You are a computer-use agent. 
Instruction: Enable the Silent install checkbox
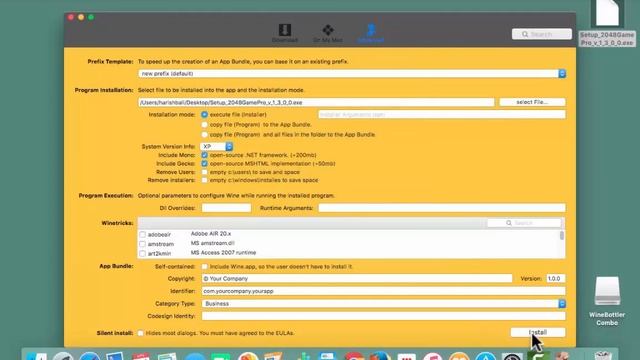140,333
